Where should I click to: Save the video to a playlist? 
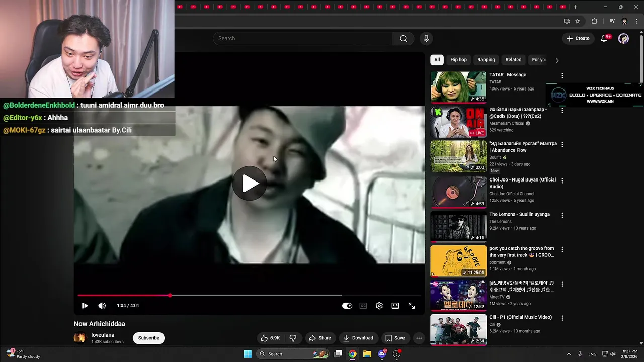click(395, 338)
